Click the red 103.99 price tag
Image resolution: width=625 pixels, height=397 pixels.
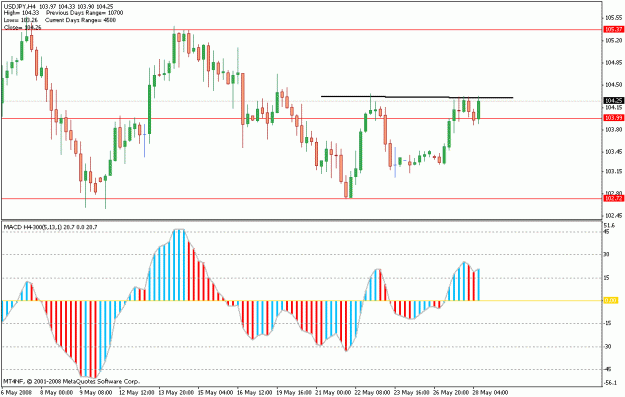tap(613, 118)
